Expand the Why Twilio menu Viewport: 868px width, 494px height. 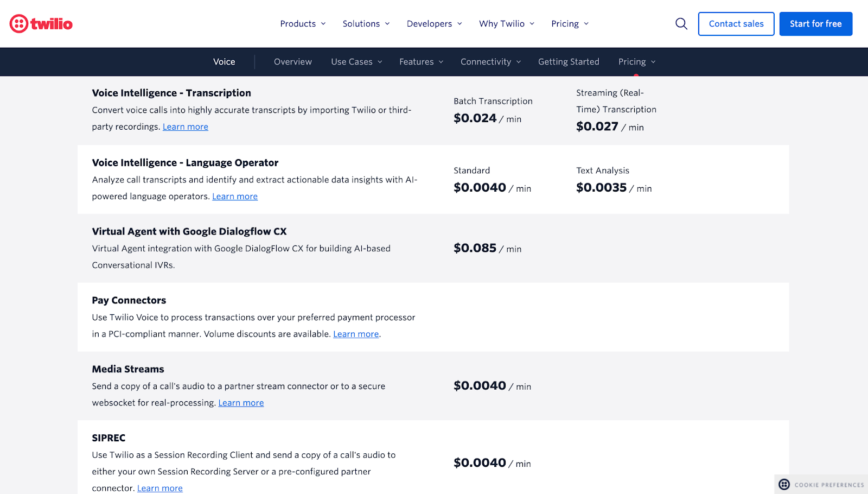pos(507,24)
